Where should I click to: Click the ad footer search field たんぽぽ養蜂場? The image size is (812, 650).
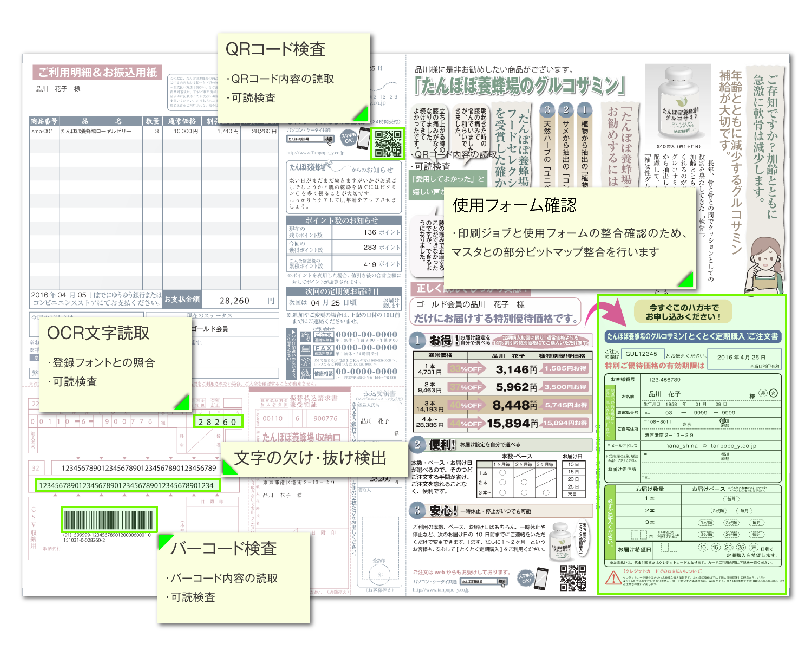(478, 581)
